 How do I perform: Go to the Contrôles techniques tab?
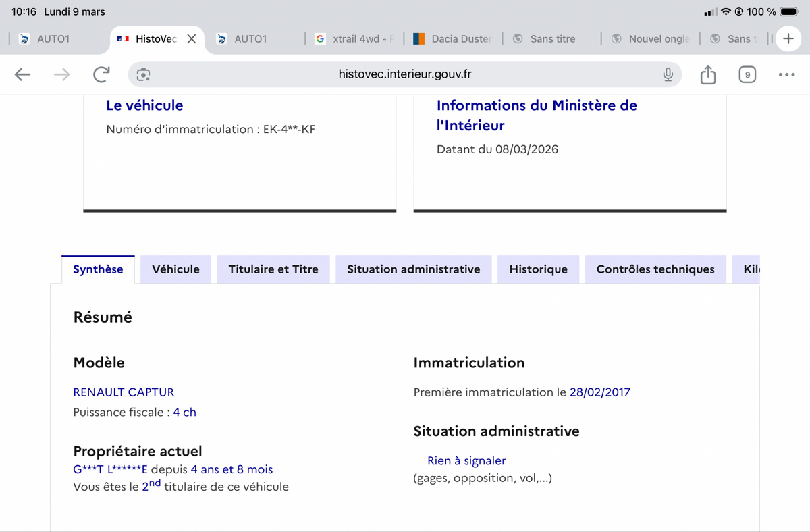pos(655,269)
